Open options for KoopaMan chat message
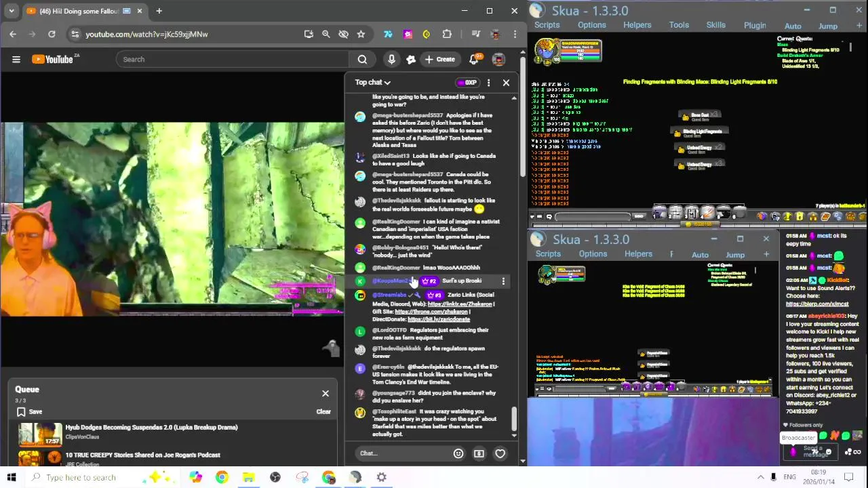The height and width of the screenshot is (488, 868). coord(503,281)
